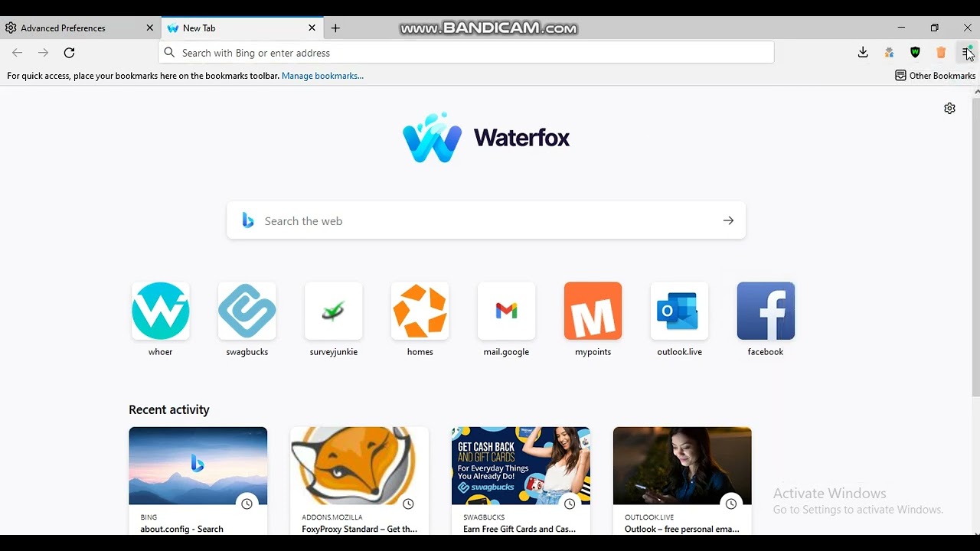Open the FoxyProxy Standard addon card
The image size is (980, 551).
pos(360,481)
